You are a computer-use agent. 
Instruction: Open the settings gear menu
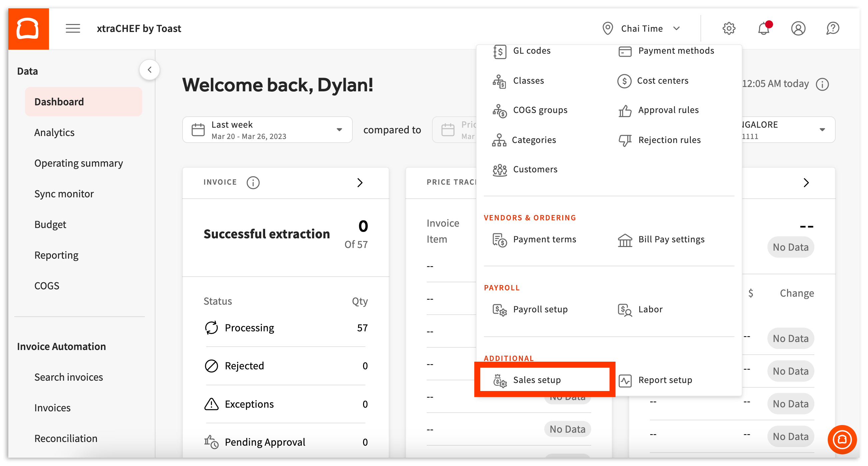tap(729, 28)
